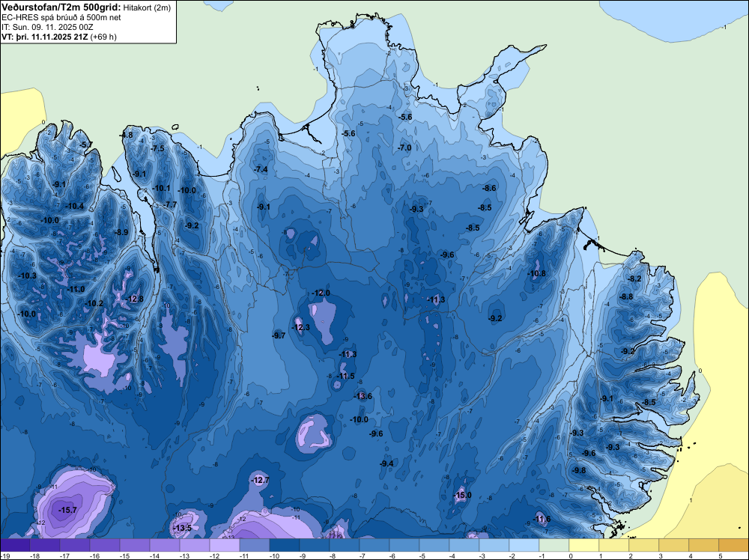Select the 'EC-HRES spá brúuð á 500m net' line
Screen dimensions: 749x560
(61, 17)
